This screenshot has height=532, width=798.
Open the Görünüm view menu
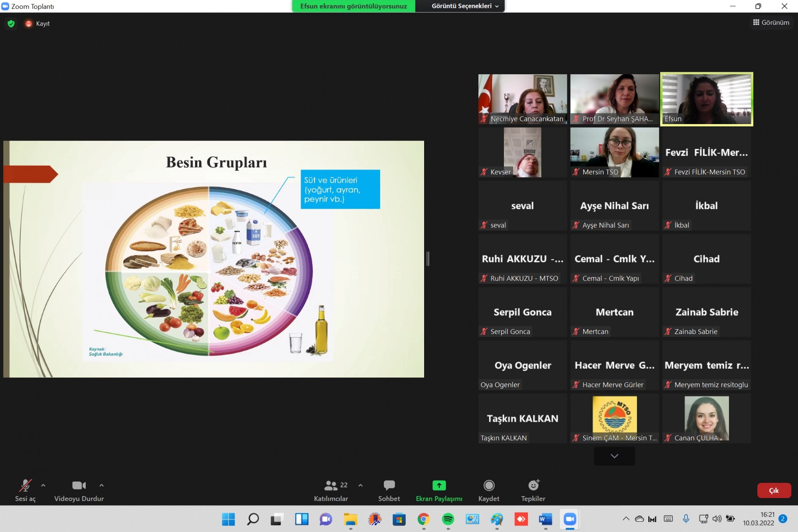coord(771,22)
